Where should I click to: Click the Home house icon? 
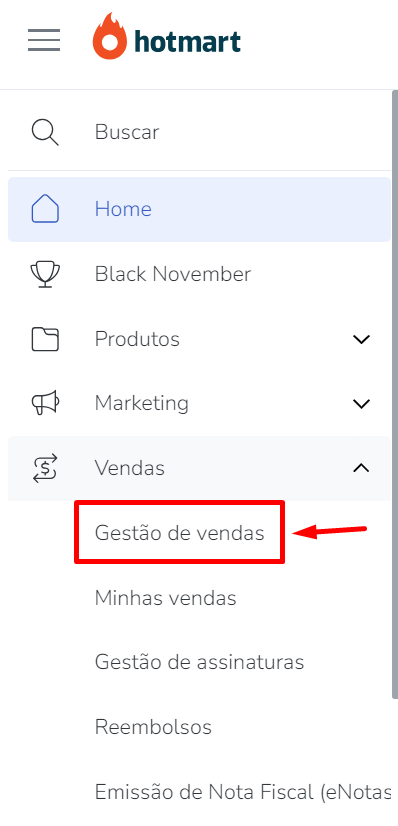[45, 209]
